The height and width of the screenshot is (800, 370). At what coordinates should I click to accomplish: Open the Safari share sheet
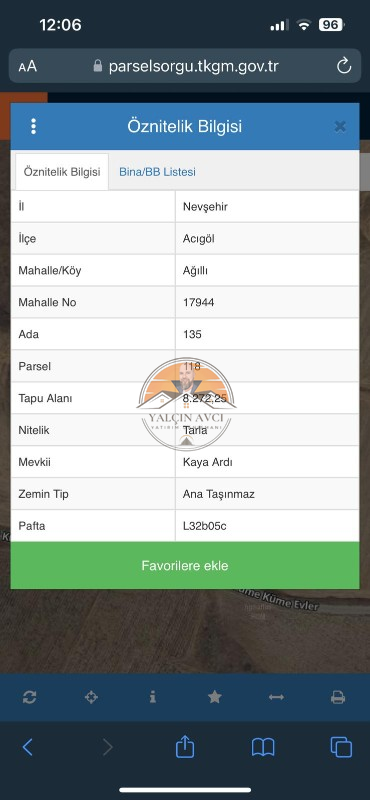185,746
